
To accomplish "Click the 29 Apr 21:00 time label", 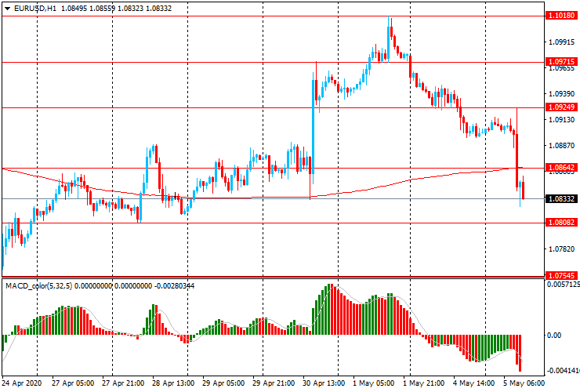I will [274, 383].
